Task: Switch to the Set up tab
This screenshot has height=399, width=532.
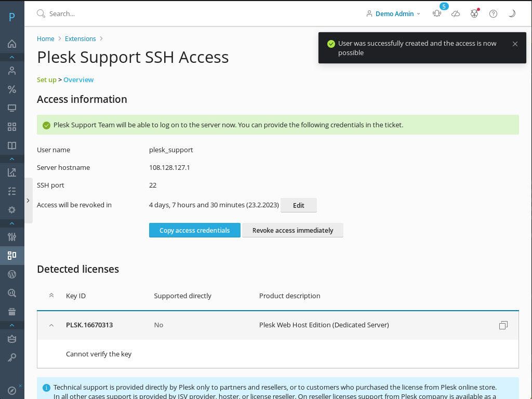Action: (x=46, y=79)
